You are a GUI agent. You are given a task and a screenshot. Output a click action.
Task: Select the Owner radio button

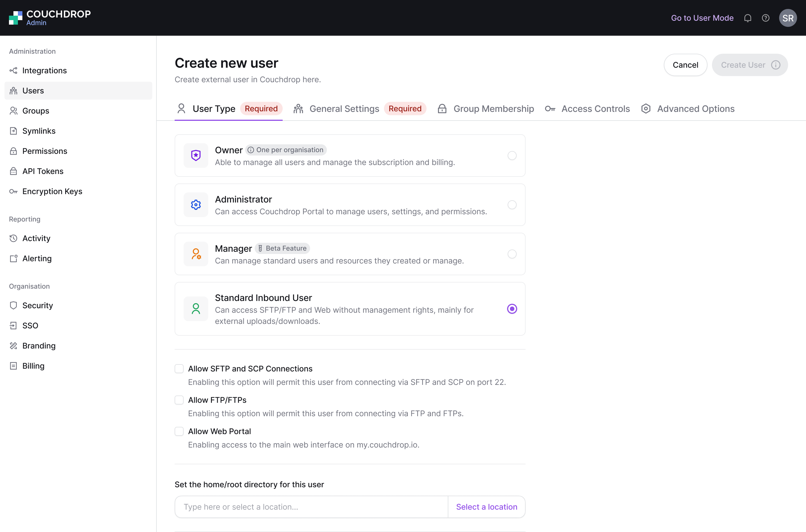tap(512, 156)
